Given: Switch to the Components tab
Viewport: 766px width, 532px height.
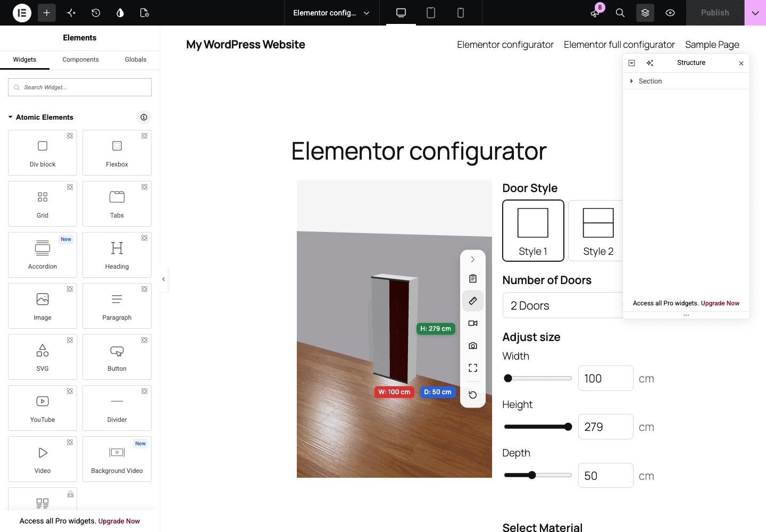Looking at the screenshot, I should [80, 60].
